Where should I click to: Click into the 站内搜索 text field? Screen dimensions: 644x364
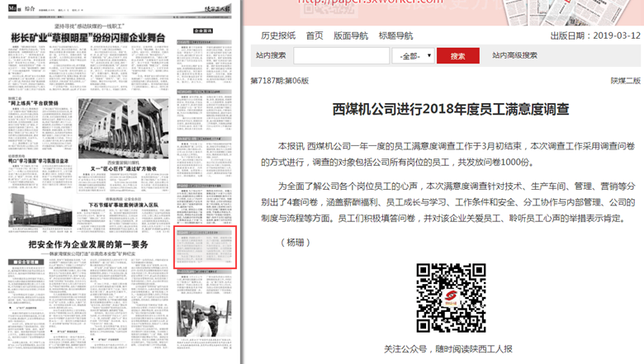pyautogui.click(x=341, y=55)
